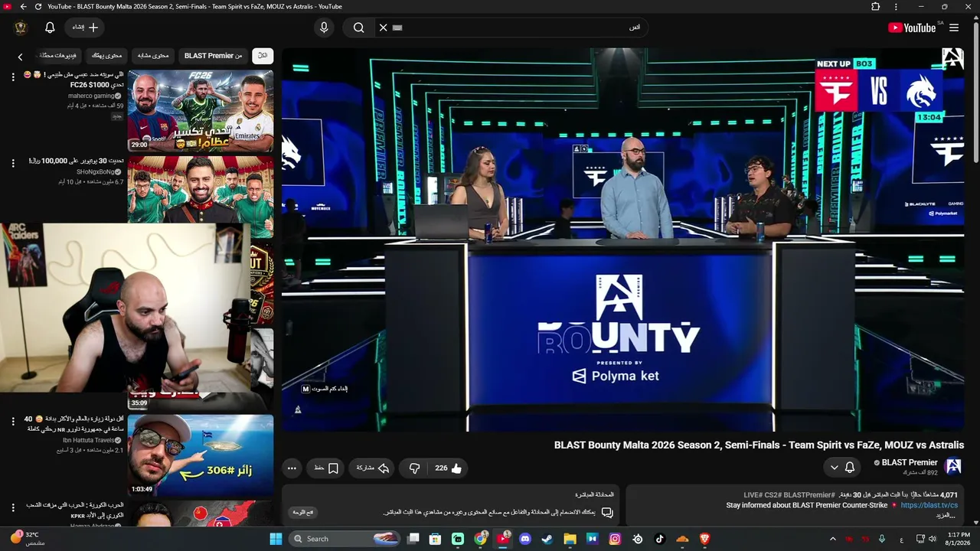Save the video (حفظ) to playlist
The height and width of the screenshot is (551, 980).
(x=326, y=468)
